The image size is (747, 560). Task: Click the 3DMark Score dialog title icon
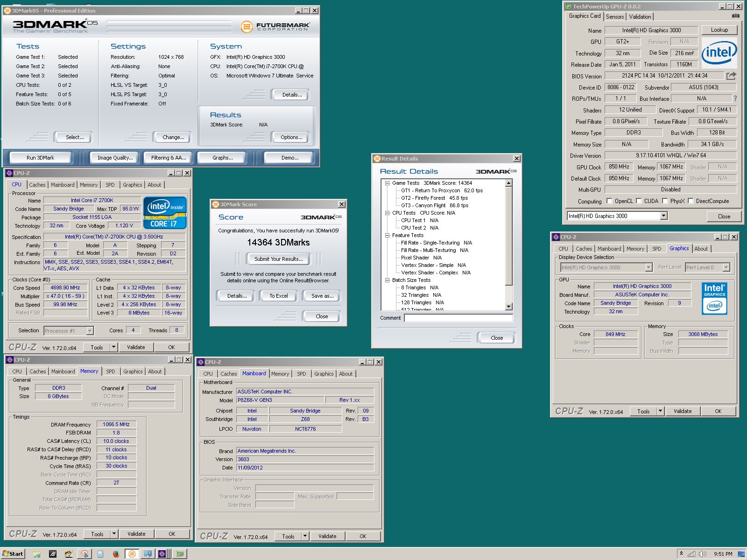click(215, 204)
